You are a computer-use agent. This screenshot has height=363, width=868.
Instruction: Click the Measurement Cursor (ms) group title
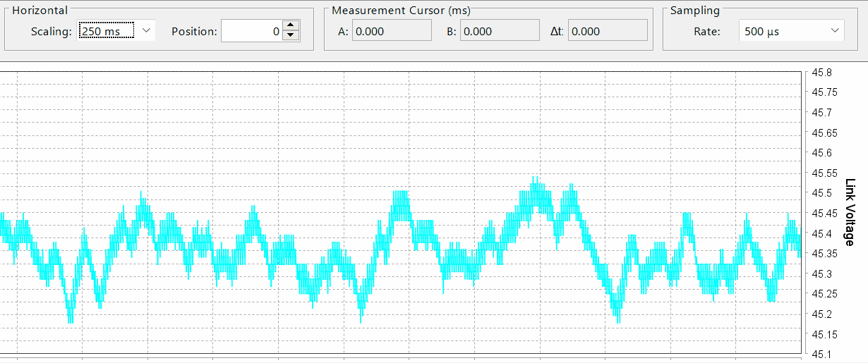tap(401, 11)
